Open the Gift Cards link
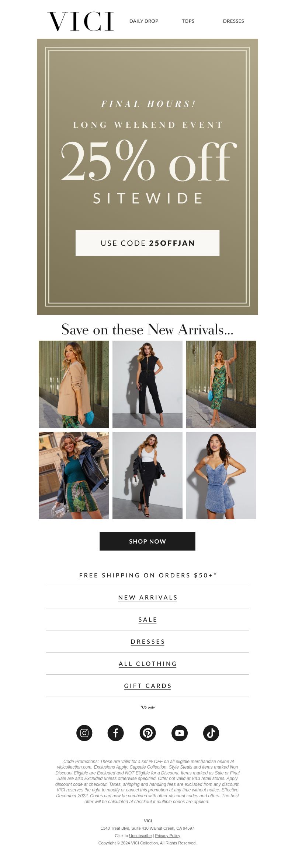This screenshot has width=295, height=868. [x=147, y=686]
